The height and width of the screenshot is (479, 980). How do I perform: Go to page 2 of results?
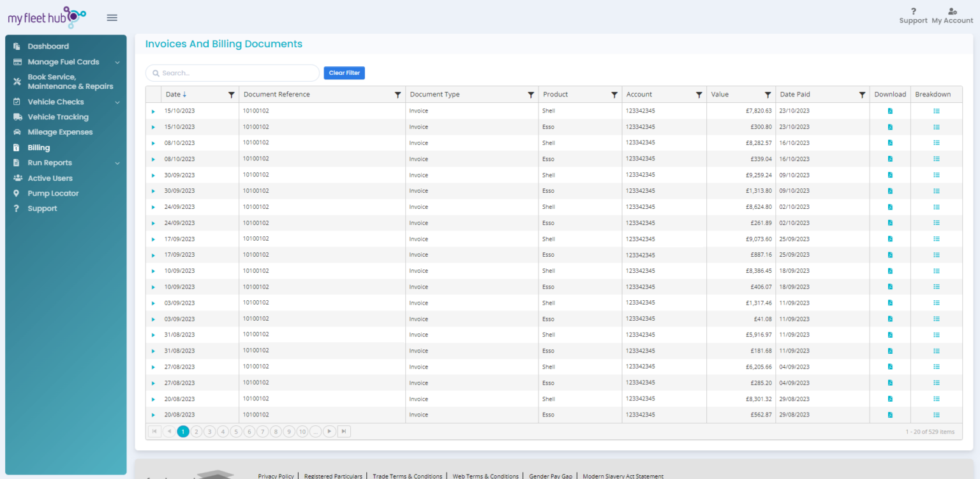[197, 432]
